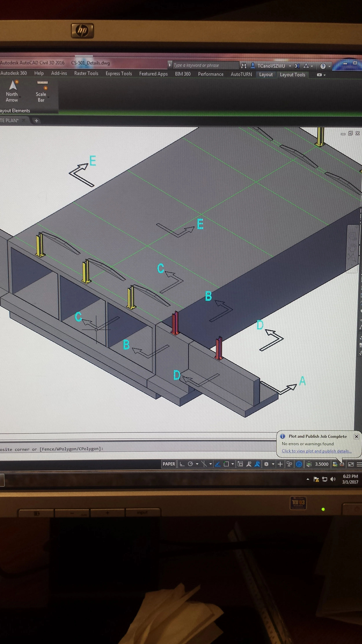
Task: Open the Help question mark dropdown
Action: tap(330, 66)
